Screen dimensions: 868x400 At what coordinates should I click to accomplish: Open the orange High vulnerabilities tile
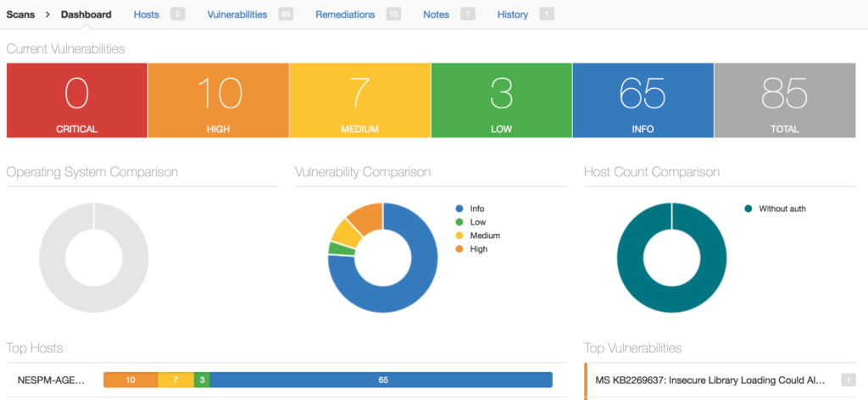218,100
